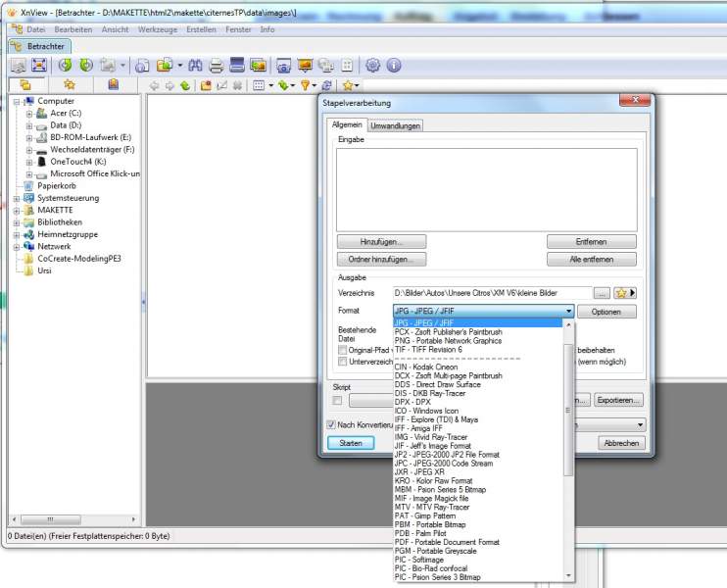Viewport: 727px width, 588px height.
Task: Click the Hinzufügen... button
Action: (x=381, y=242)
